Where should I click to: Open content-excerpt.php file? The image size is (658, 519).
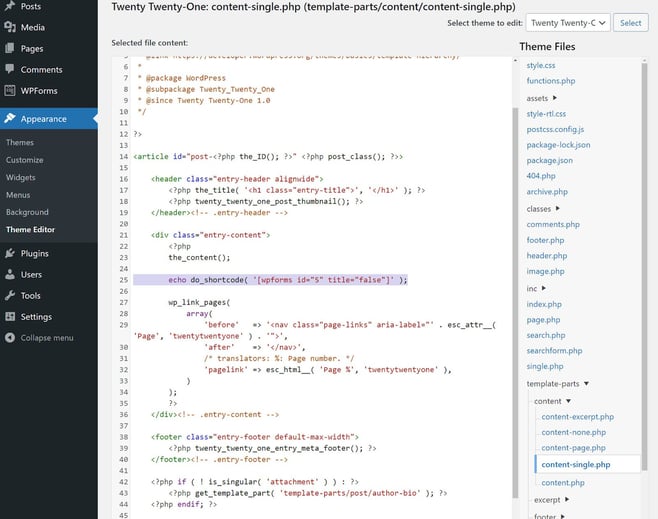577,417
